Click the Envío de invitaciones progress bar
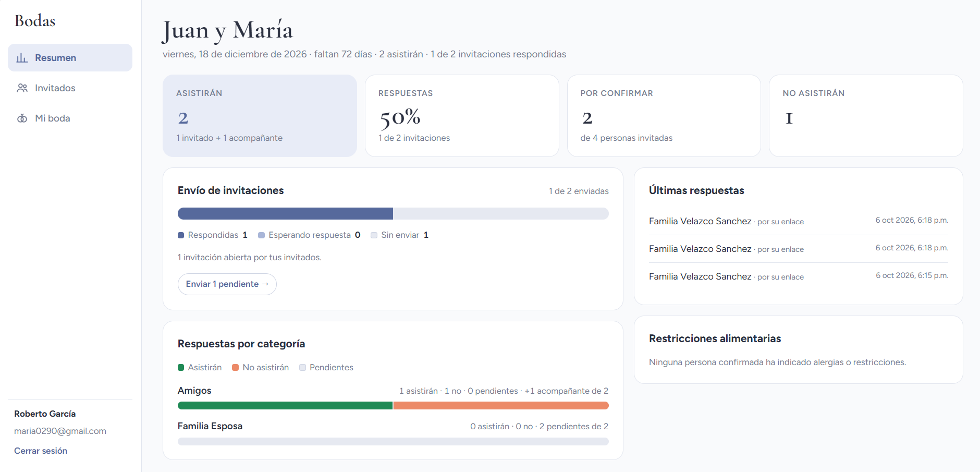 [393, 214]
